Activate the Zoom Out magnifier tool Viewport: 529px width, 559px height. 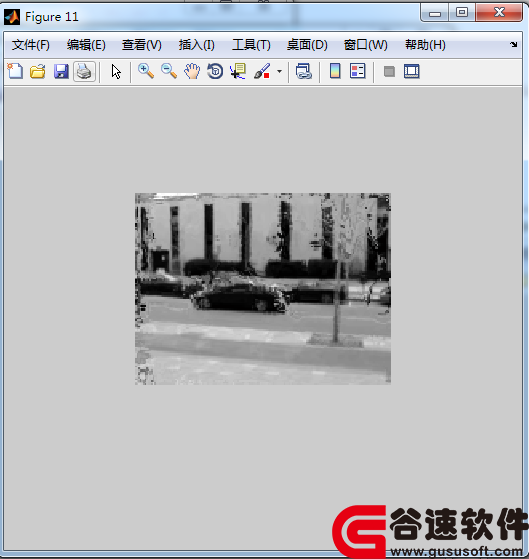[x=169, y=72]
